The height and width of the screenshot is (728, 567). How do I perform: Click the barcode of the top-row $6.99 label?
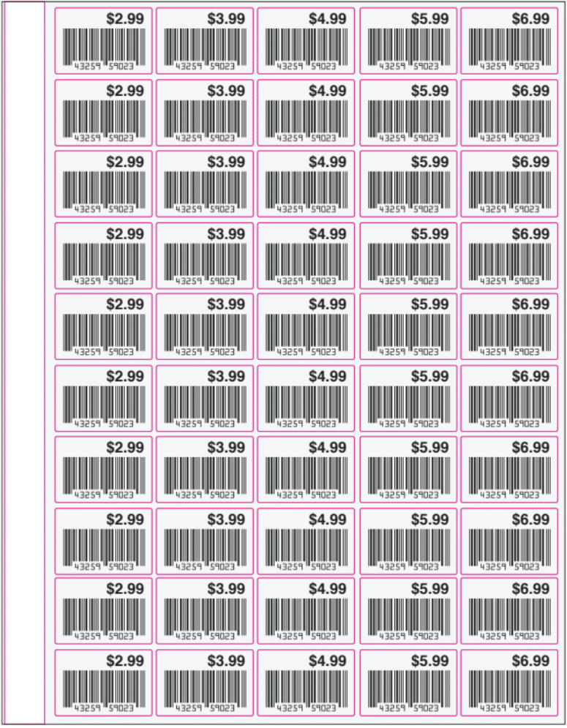[x=509, y=49]
